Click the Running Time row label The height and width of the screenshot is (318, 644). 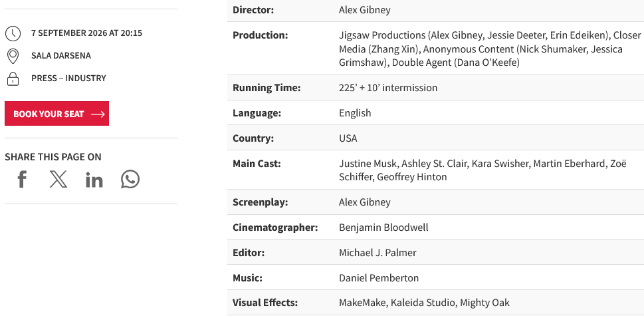click(x=267, y=88)
